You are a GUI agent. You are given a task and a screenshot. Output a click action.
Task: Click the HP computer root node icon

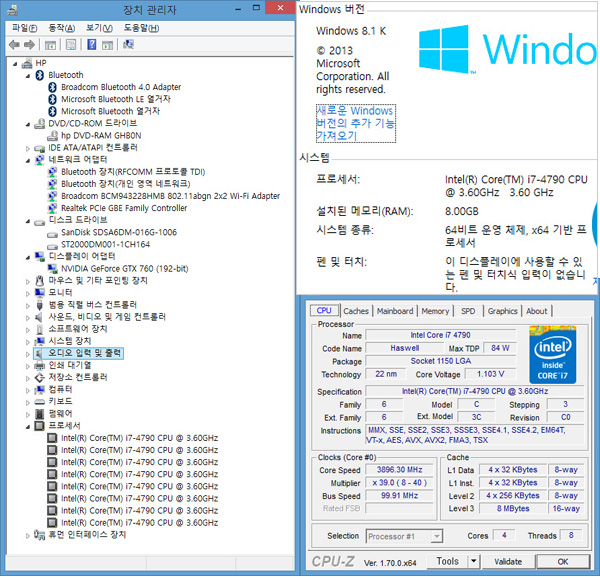point(27,63)
